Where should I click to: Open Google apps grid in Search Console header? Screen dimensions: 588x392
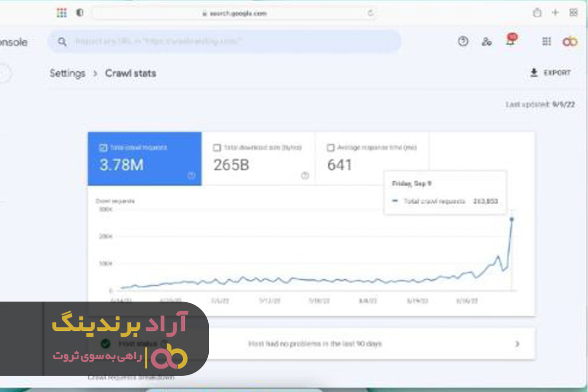[546, 42]
